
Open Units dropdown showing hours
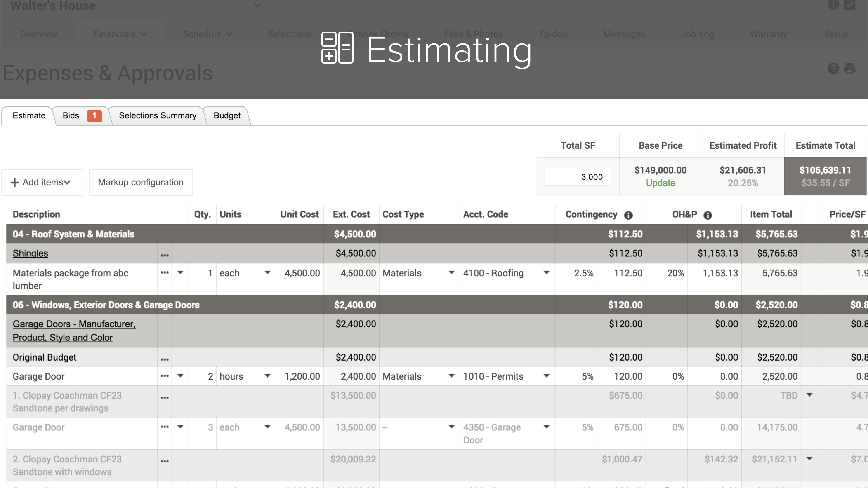coord(267,375)
